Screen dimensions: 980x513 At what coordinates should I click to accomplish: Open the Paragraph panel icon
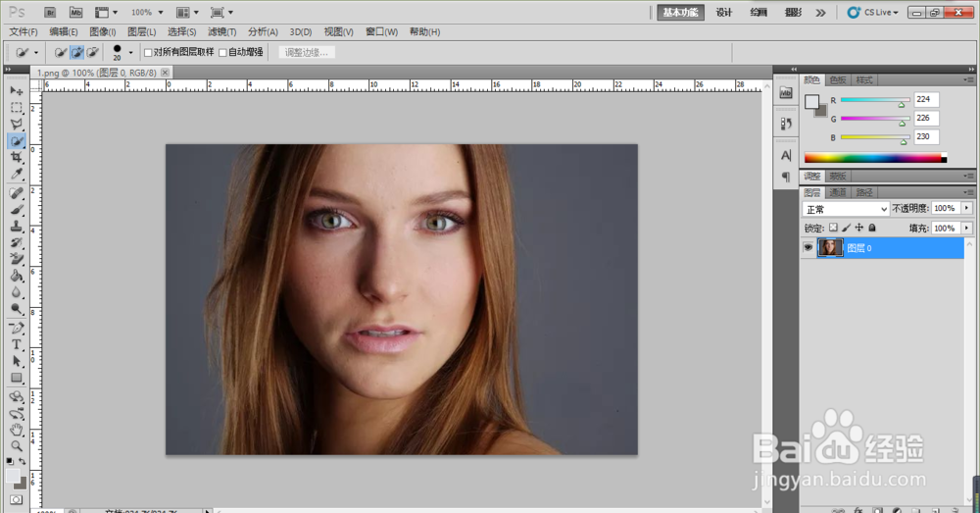click(x=786, y=177)
